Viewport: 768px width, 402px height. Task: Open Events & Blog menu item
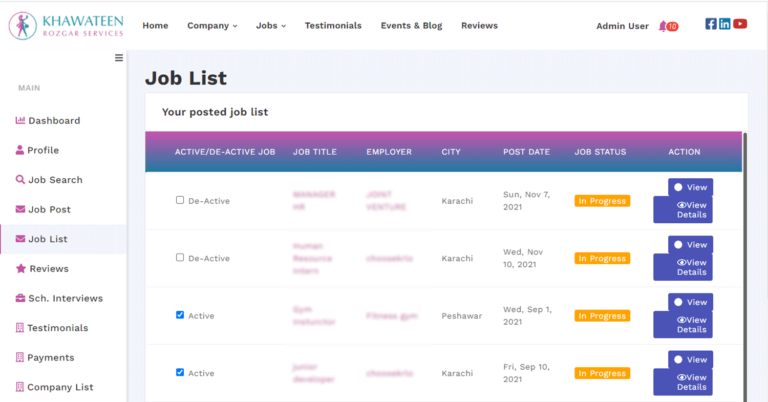click(x=411, y=26)
